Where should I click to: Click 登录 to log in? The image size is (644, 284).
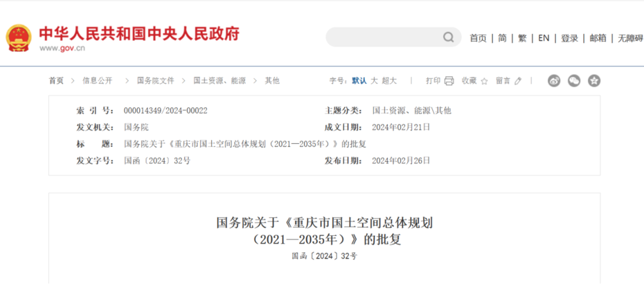click(570, 38)
